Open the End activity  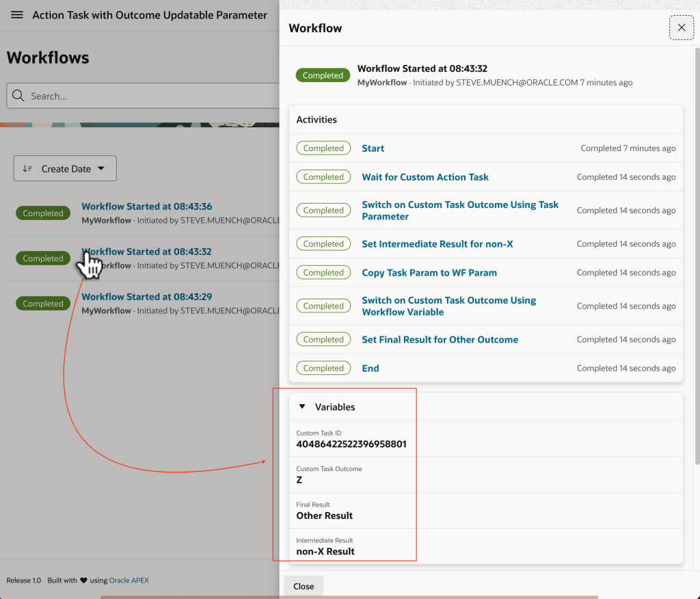coord(370,369)
